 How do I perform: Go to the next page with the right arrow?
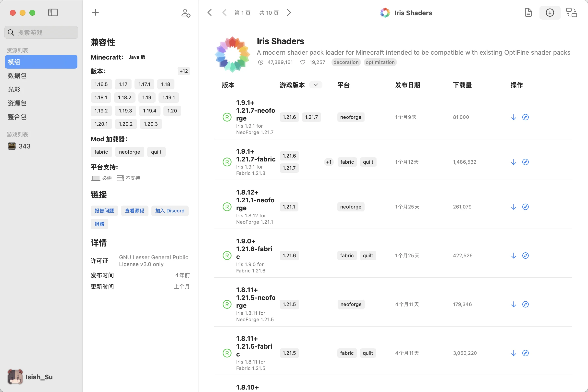click(289, 12)
